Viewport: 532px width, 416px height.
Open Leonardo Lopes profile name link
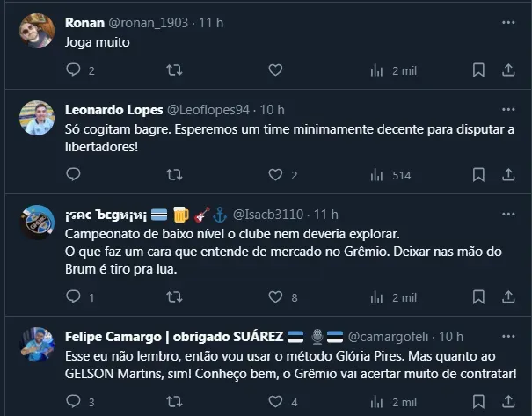click(x=113, y=110)
